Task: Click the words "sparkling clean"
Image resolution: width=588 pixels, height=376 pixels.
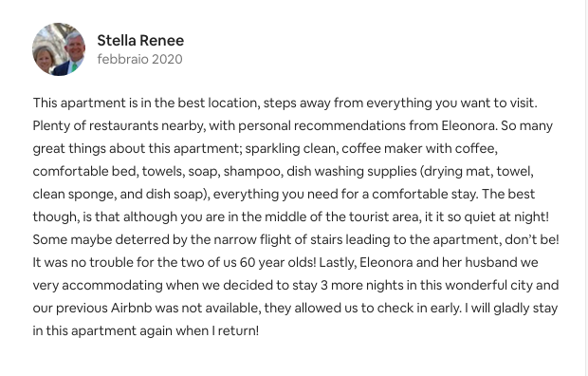Action: (290, 149)
